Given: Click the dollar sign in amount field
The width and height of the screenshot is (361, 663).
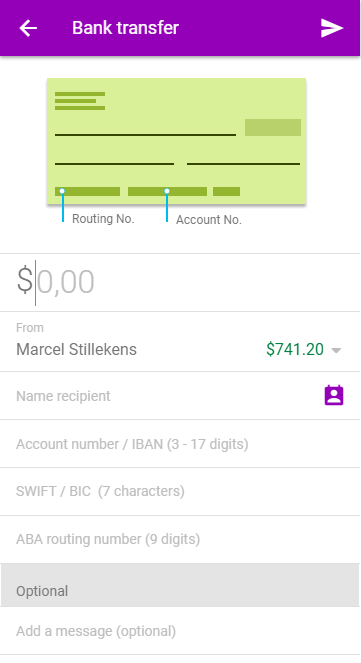Looking at the screenshot, I should (x=25, y=280).
